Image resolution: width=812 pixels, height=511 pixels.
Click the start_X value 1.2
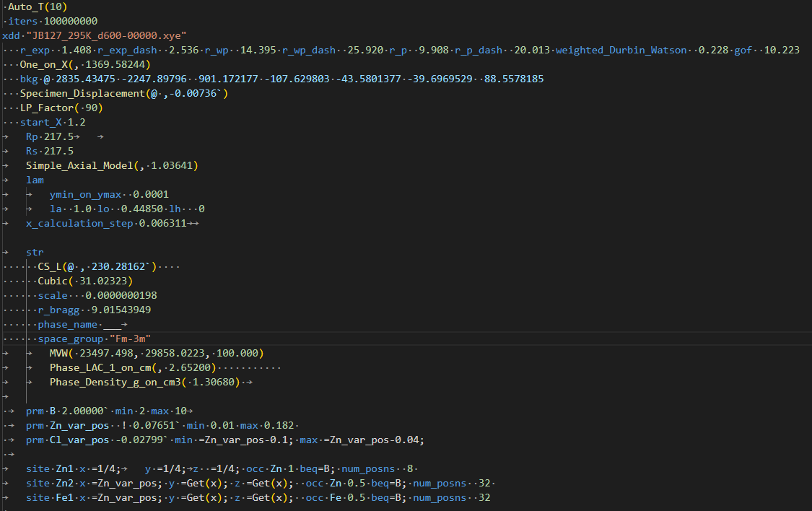point(76,123)
